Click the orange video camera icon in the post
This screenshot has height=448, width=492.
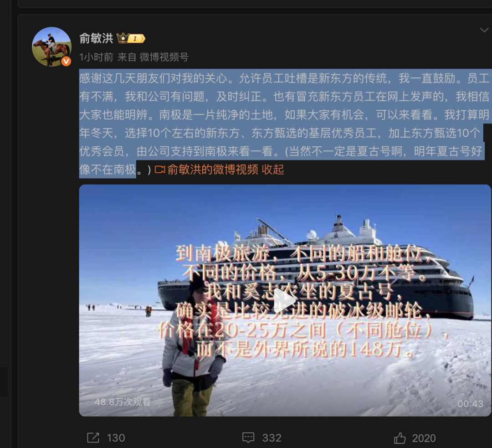tap(160, 170)
